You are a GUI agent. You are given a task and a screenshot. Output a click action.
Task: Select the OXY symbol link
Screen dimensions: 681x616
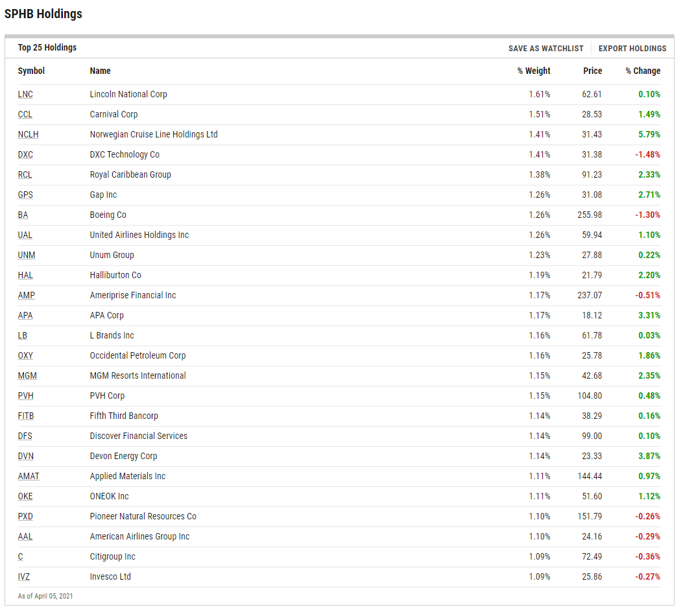[x=25, y=355]
